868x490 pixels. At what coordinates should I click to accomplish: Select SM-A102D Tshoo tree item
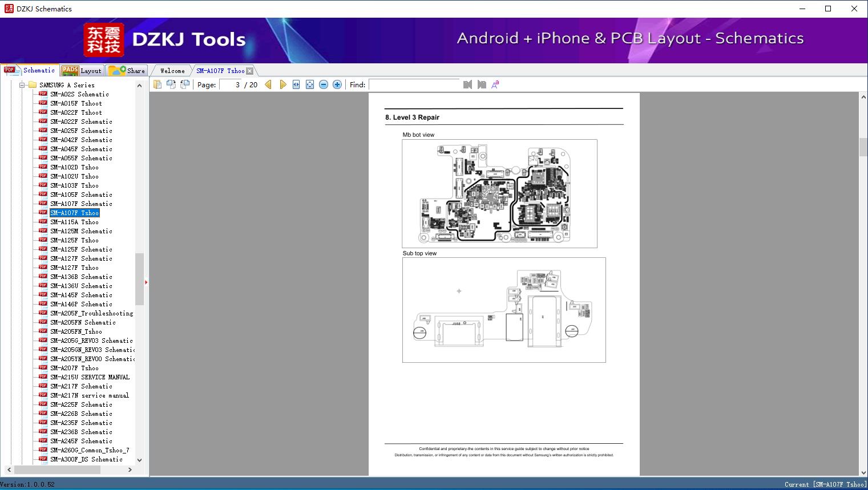[74, 167]
